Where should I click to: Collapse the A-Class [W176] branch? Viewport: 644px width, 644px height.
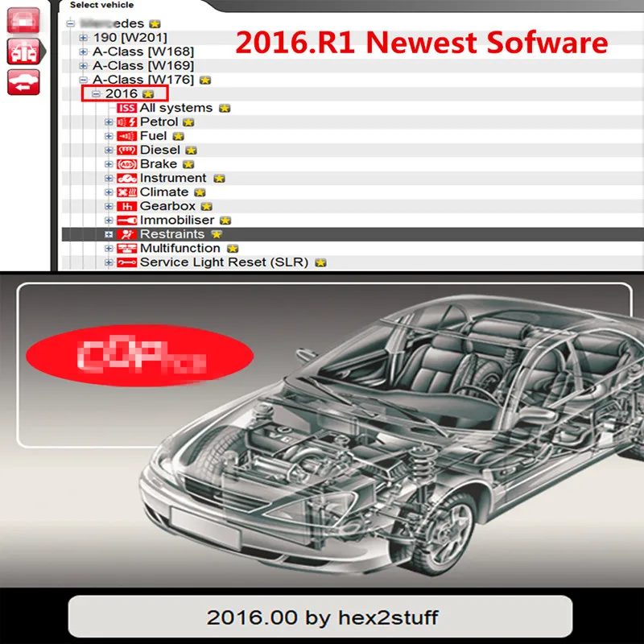tap(83, 78)
